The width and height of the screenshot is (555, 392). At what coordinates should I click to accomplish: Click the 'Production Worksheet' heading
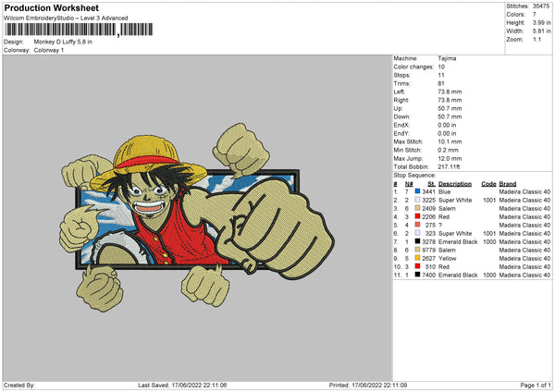pyautogui.click(x=51, y=7)
